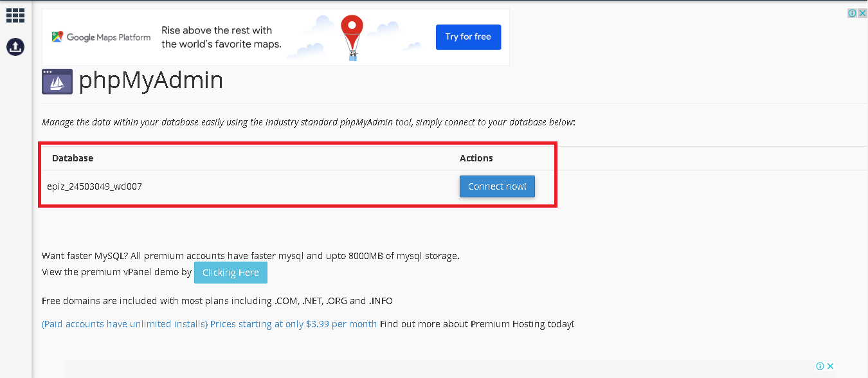The image size is (868, 378).
Task: Click the upload arrow icon in sidebar
Action: pos(15,46)
